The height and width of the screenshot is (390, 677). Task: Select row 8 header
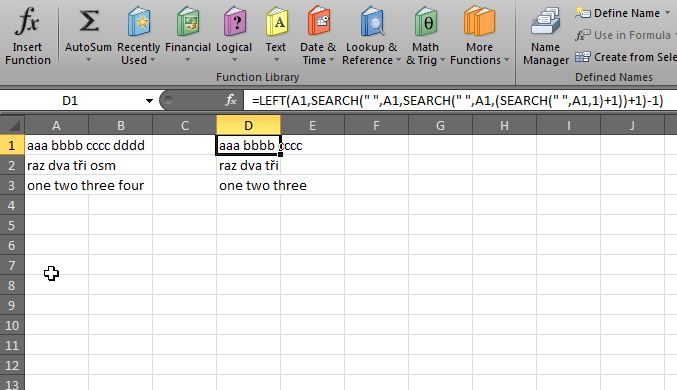12,285
